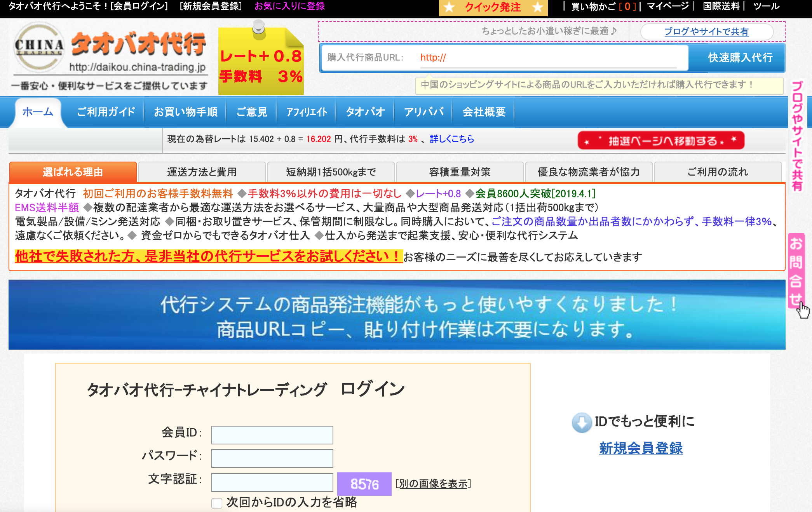Image resolution: width=812 pixels, height=512 pixels.
Task: Open the ホーム tab
Action: 38,112
